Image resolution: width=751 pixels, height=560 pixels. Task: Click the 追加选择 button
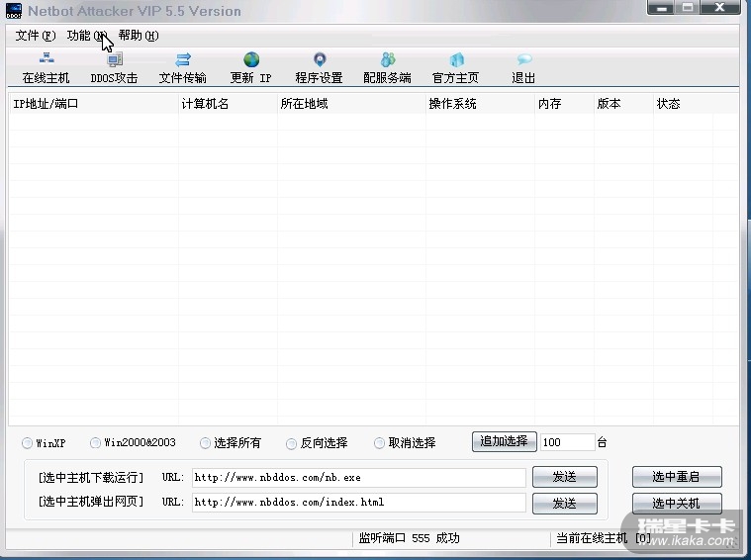[x=505, y=441]
